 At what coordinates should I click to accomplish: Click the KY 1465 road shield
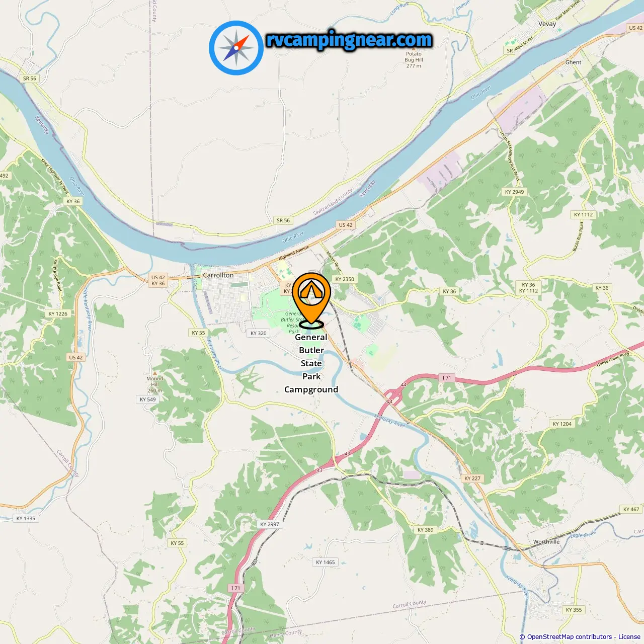pyautogui.click(x=326, y=562)
